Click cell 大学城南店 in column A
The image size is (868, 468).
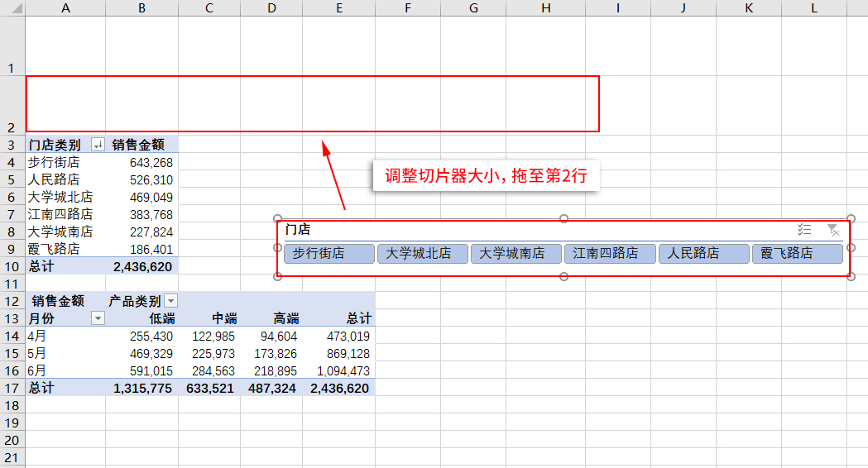pos(60,232)
